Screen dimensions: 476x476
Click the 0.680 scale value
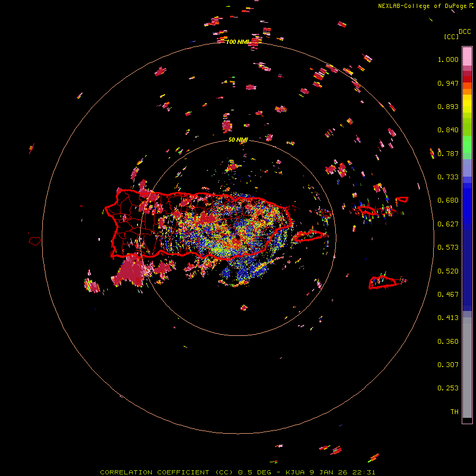point(448,200)
